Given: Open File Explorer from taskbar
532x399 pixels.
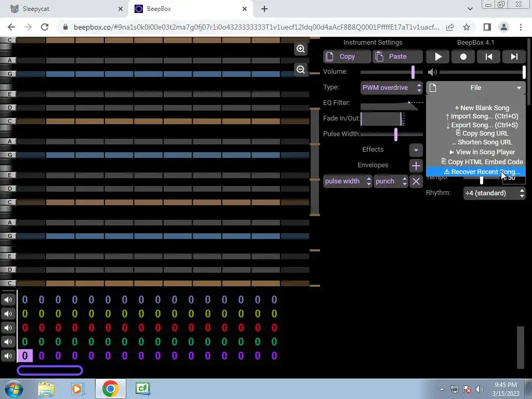Looking at the screenshot, I should coord(46,389).
